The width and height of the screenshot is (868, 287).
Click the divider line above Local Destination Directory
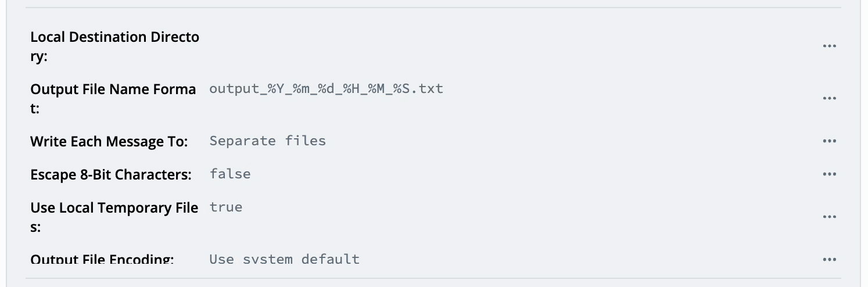433,8
